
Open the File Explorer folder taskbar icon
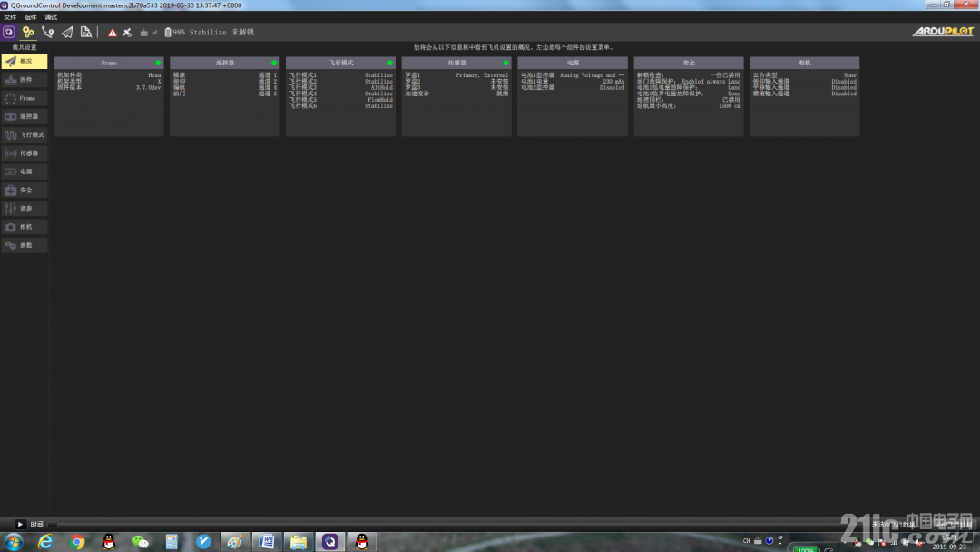tap(299, 542)
